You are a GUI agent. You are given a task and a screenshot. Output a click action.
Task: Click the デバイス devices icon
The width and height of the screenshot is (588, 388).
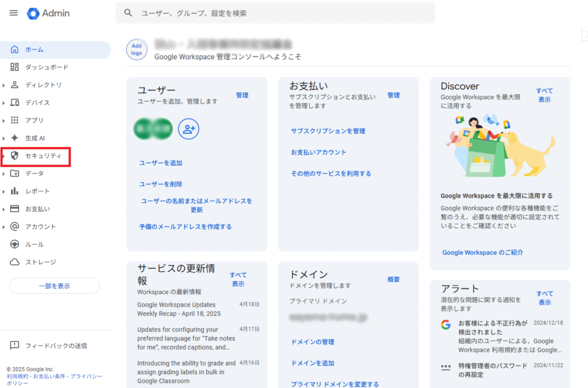[14, 102]
